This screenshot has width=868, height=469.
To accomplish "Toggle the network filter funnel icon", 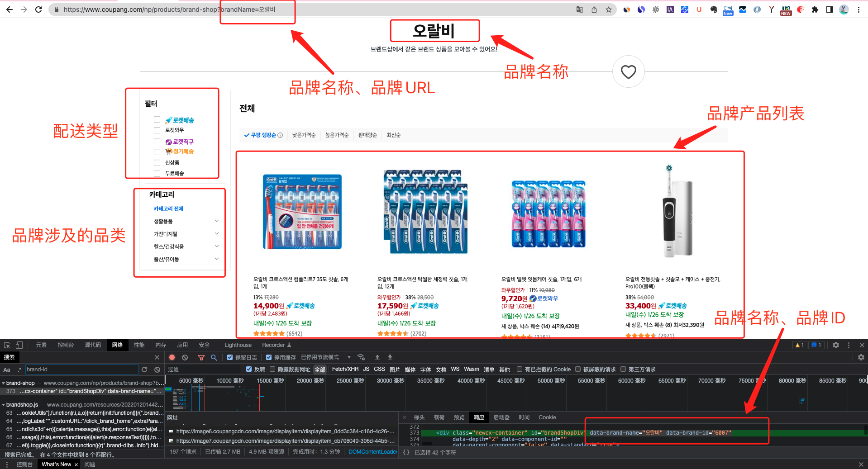I will (201, 357).
